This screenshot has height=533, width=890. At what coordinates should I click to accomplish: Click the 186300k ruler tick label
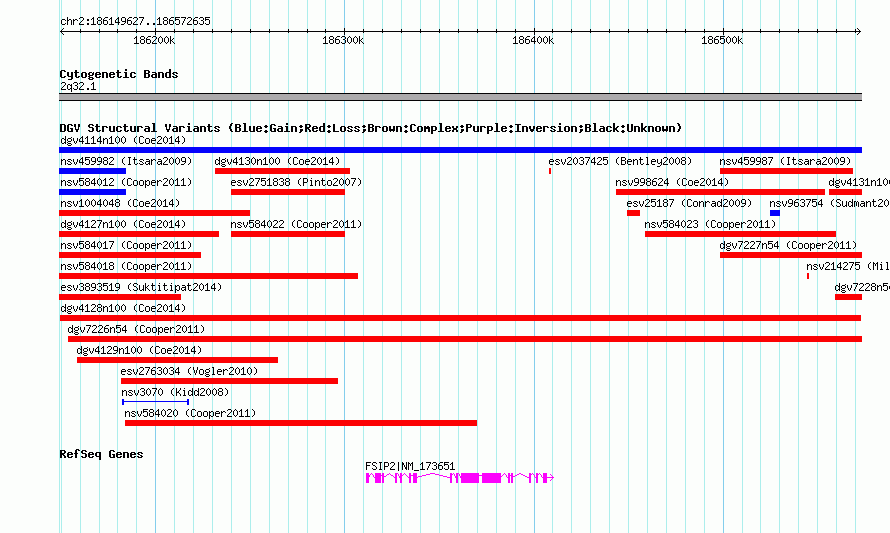343,40
